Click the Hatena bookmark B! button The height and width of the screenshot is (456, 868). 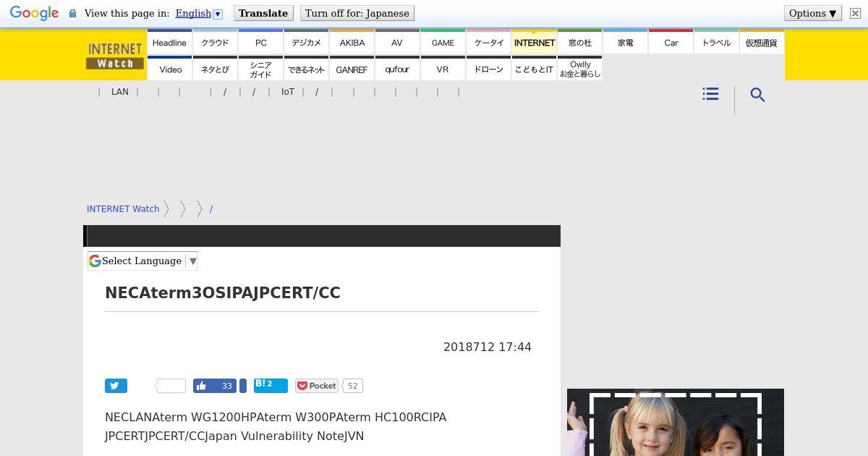tap(271, 385)
